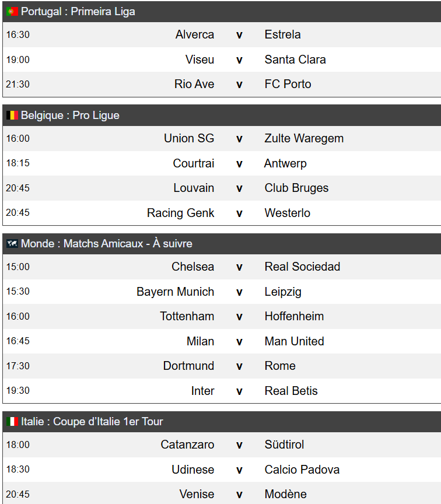The height and width of the screenshot is (504, 441).
Task: Click Man United team name
Action: 294,341
